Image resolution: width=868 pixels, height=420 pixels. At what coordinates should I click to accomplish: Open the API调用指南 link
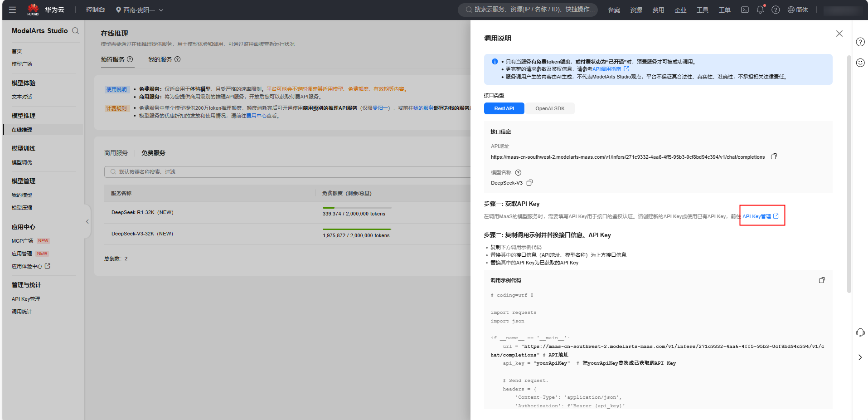(611, 69)
